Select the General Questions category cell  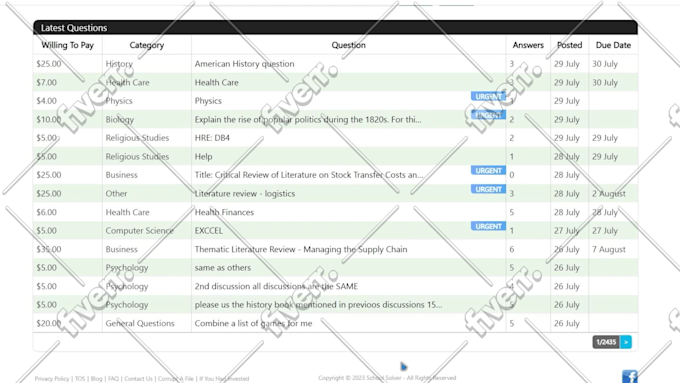click(x=140, y=323)
